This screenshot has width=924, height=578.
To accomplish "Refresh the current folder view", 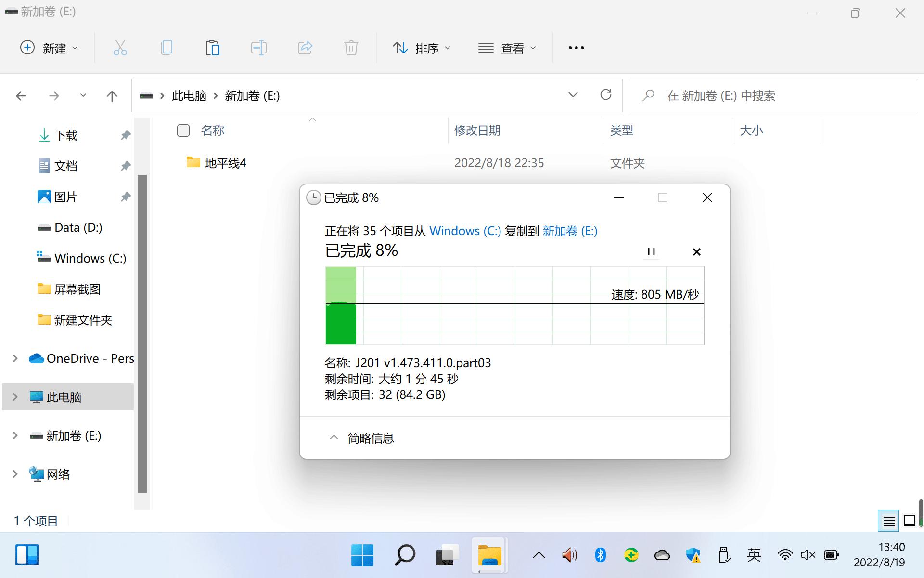I will point(606,95).
